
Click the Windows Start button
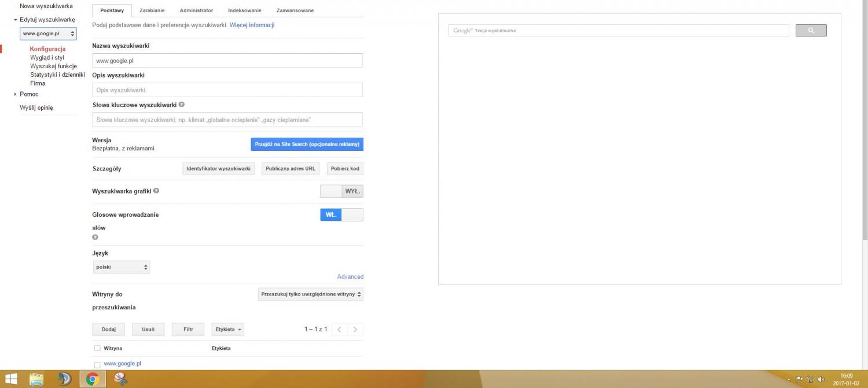click(10, 379)
